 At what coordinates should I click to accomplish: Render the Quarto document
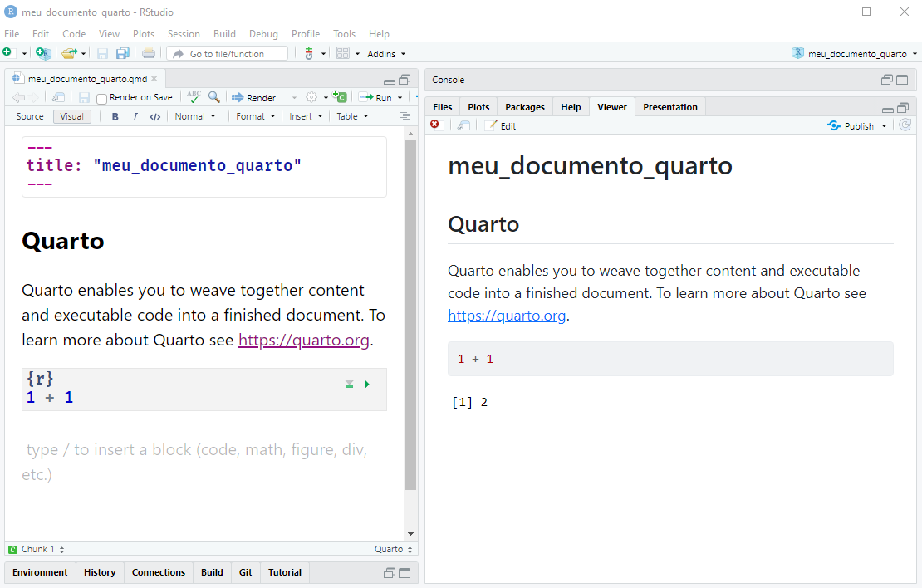coord(254,98)
